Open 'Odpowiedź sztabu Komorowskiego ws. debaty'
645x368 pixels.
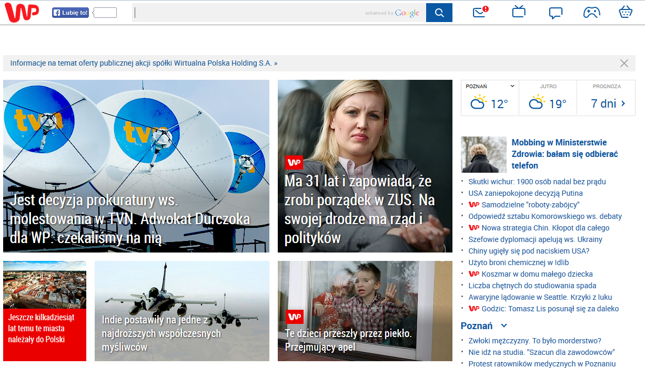545,216
